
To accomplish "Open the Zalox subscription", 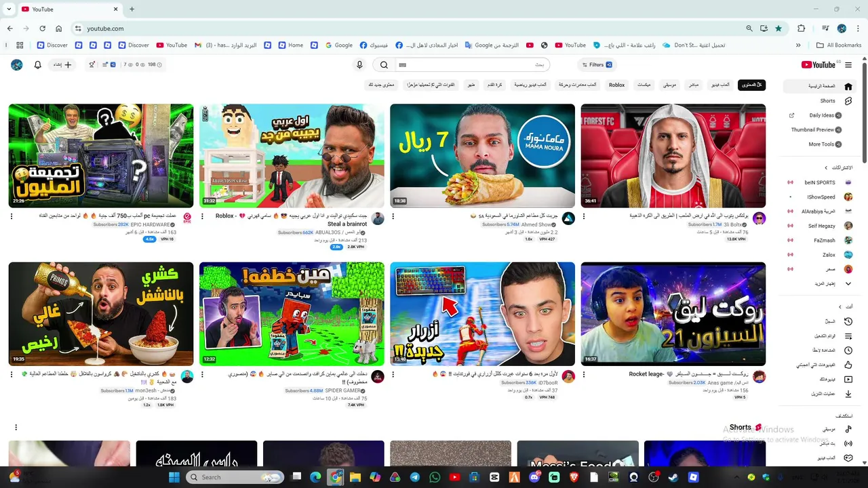I will click(x=820, y=255).
